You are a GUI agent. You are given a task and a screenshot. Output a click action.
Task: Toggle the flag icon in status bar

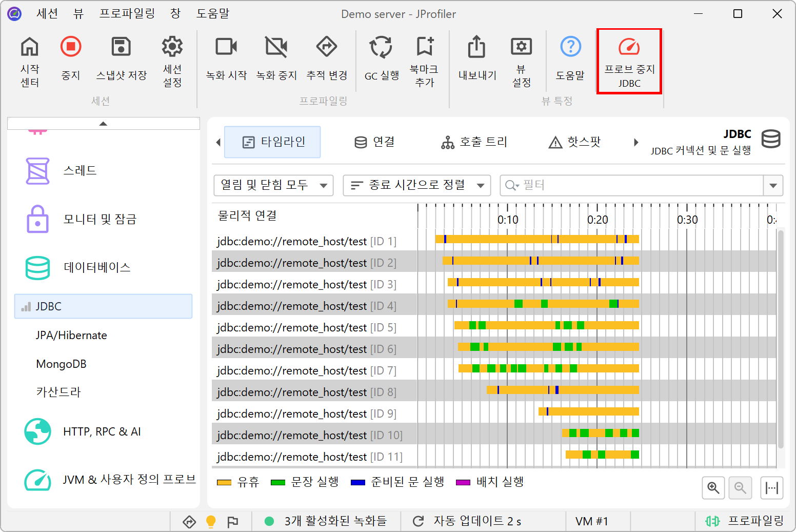click(233, 521)
